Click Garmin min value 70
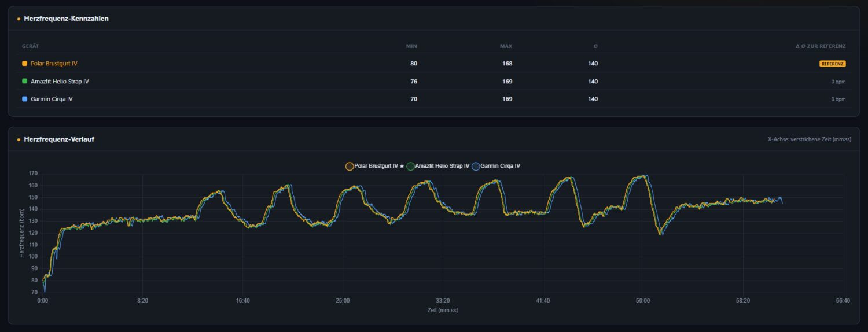 click(x=414, y=99)
